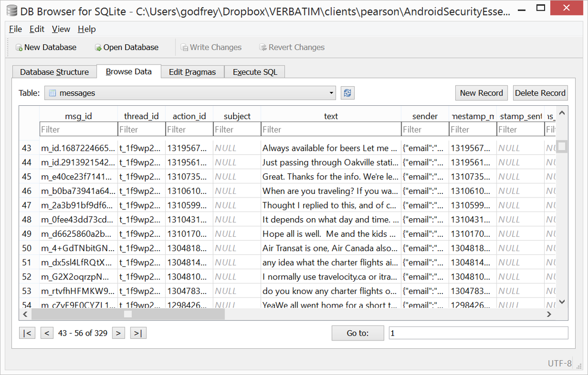Select the Browse Data tab
The image size is (588, 375).
click(129, 72)
